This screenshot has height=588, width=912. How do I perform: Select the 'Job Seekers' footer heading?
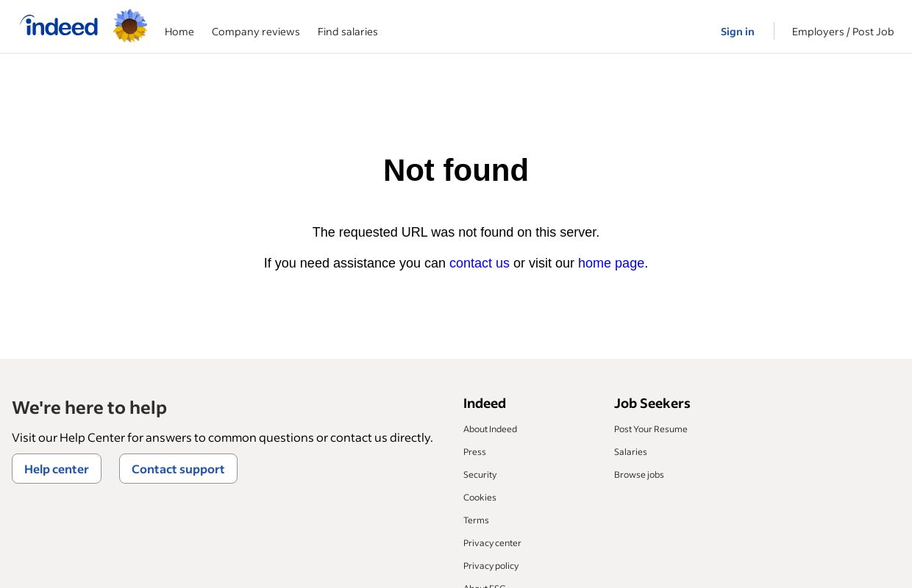pyautogui.click(x=652, y=404)
